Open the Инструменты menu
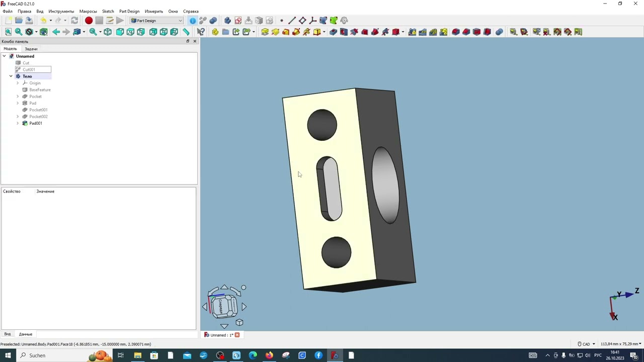644x362 pixels. 61,11
